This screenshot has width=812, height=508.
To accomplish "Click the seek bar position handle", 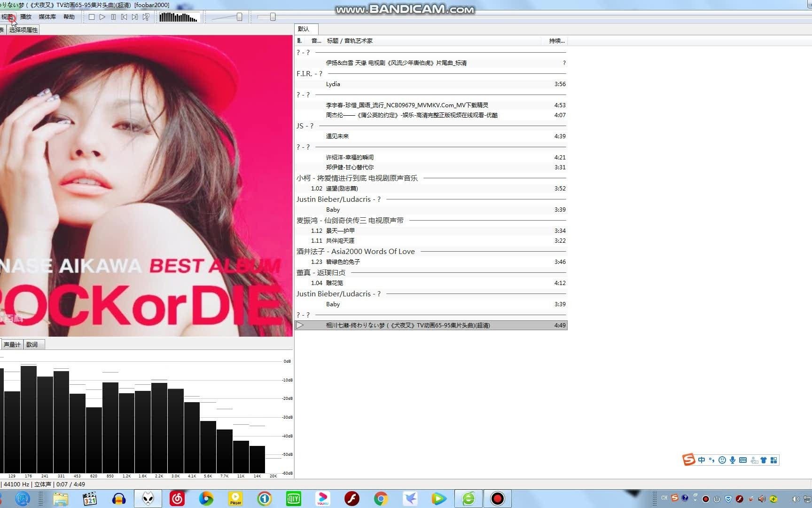I will tap(273, 17).
